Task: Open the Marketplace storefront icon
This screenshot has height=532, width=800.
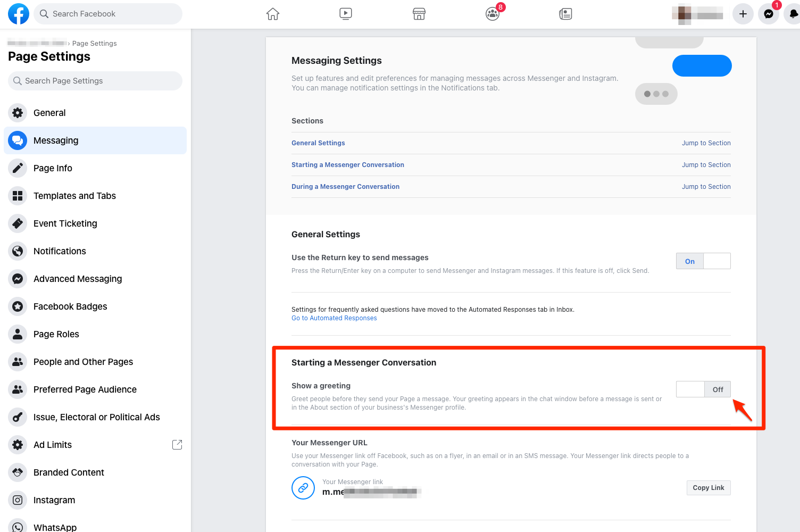Action: coord(419,14)
